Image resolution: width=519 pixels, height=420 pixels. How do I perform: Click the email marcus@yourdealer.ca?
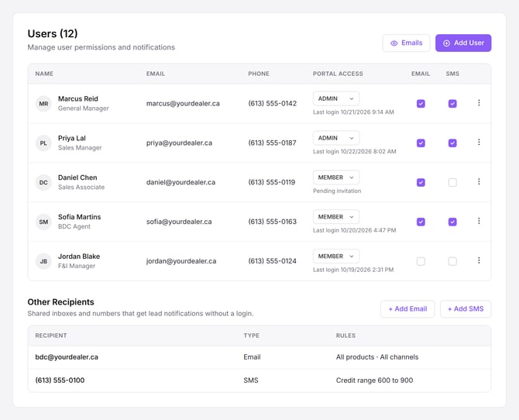[x=183, y=104]
